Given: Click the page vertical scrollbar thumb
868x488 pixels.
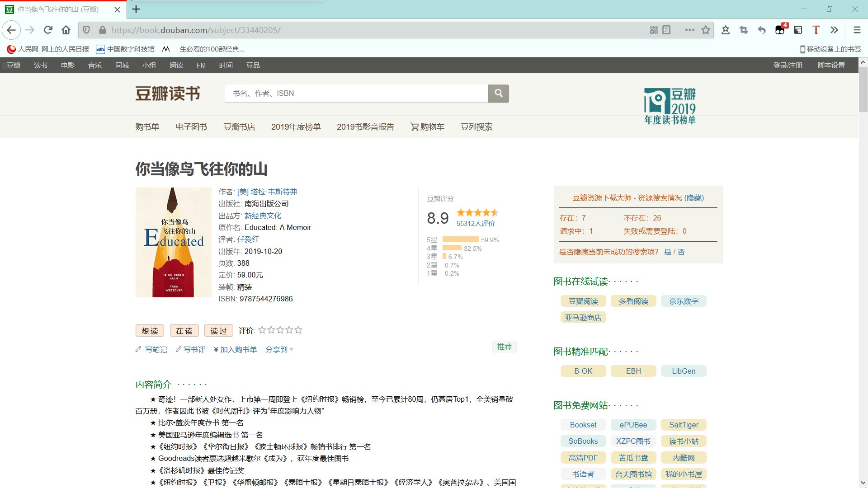Looking at the screenshot, I should coord(863,89).
